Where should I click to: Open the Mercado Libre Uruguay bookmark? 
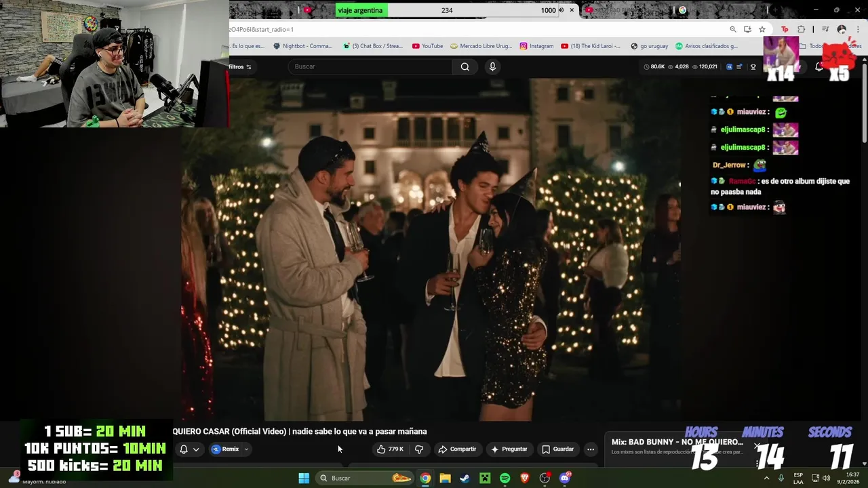[481, 46]
